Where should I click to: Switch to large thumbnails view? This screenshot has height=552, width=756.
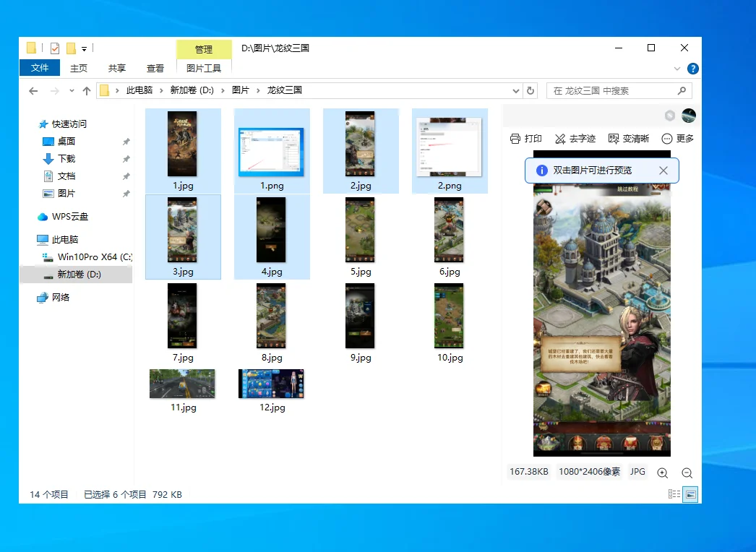click(x=690, y=494)
